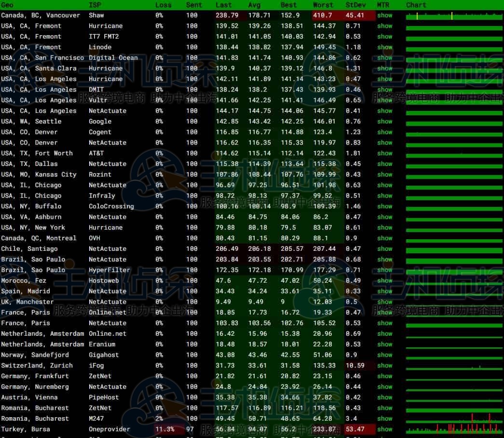
Task: Click show link for Buffalo ColoCrossing row
Action: coord(384,206)
